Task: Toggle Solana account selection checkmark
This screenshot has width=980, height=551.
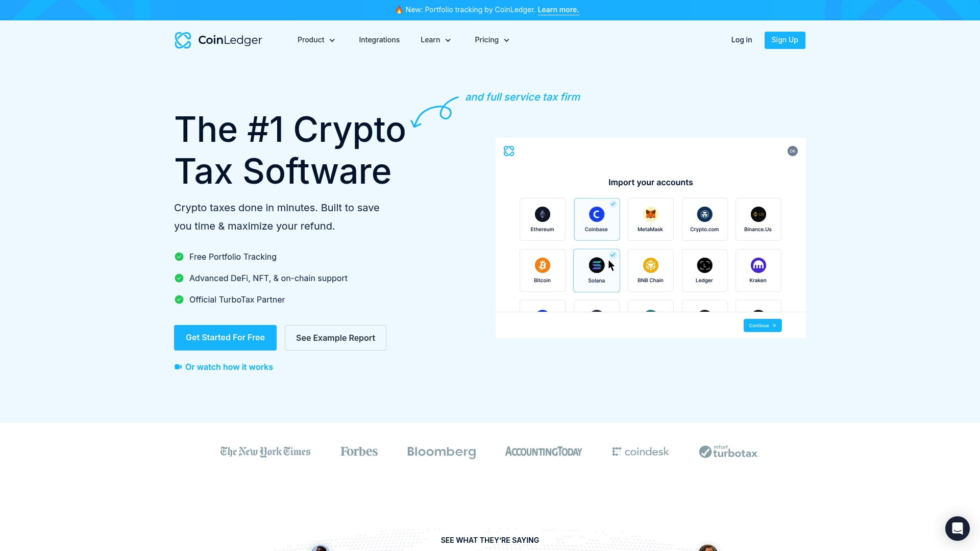Action: pyautogui.click(x=612, y=254)
